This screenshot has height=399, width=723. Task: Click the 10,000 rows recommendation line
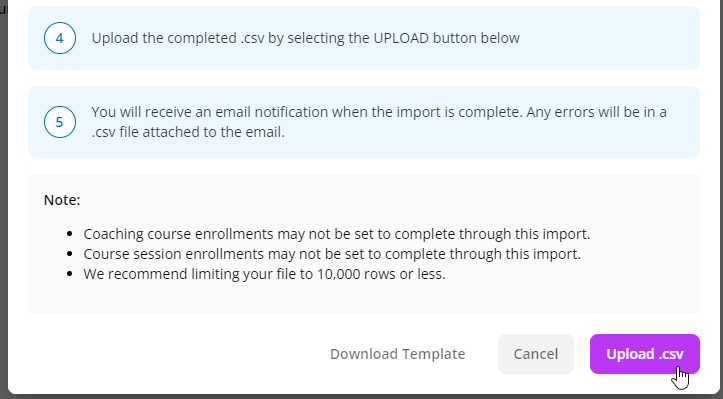[264, 274]
